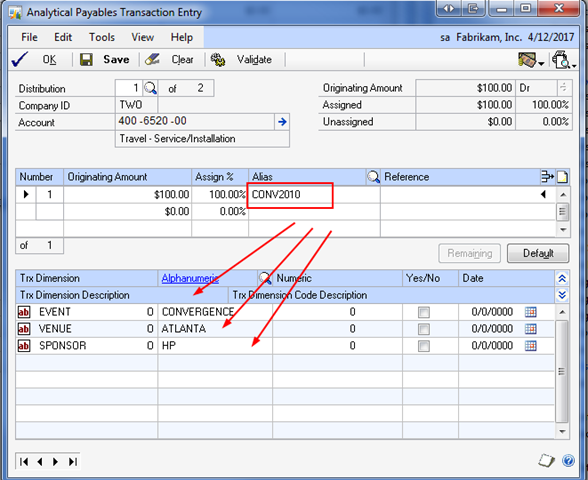The width and height of the screenshot is (588, 480).
Task: Open the Alias lookup magnifier icon
Action: [x=373, y=177]
